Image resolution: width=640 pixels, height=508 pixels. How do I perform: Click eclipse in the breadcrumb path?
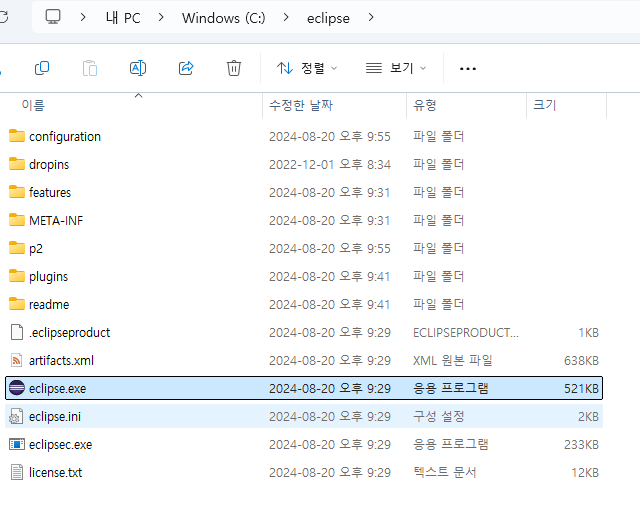(328, 18)
